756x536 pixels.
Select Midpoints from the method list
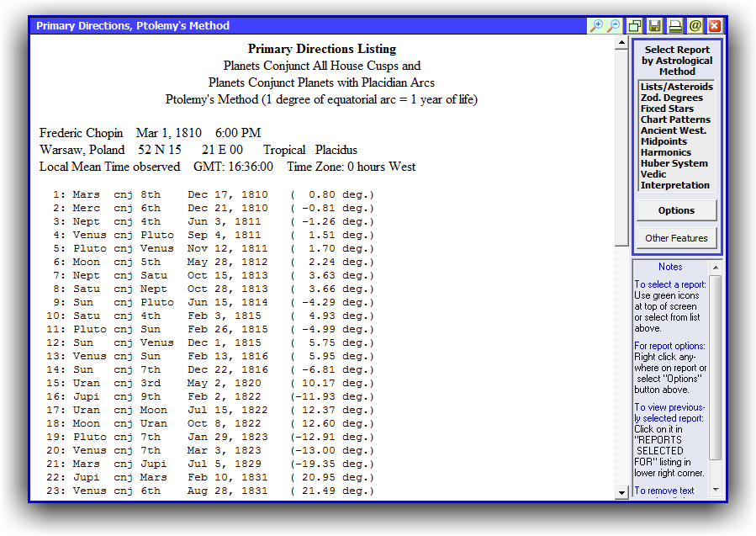coord(663,141)
